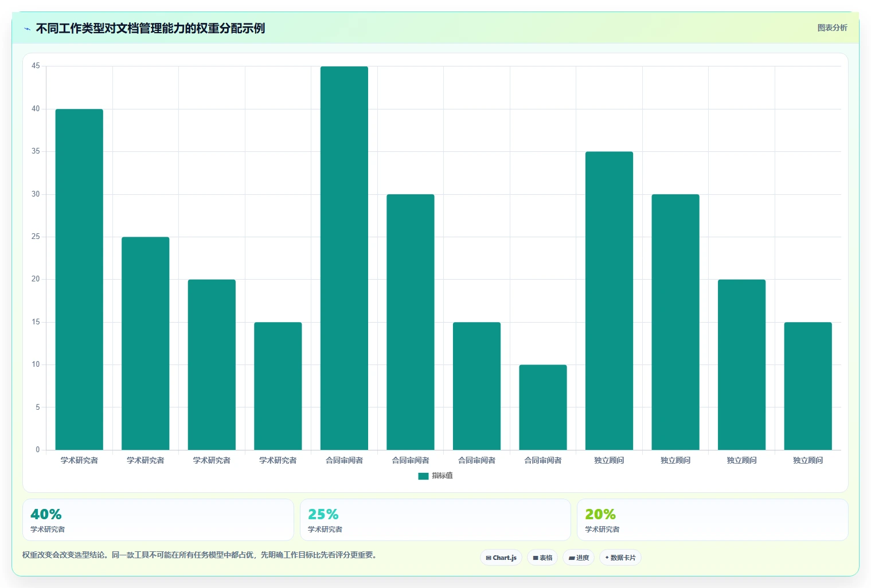Viewport: 871px width, 588px height.
Task: Select the 合同审阅者 bar reaching 30
Action: (411, 322)
